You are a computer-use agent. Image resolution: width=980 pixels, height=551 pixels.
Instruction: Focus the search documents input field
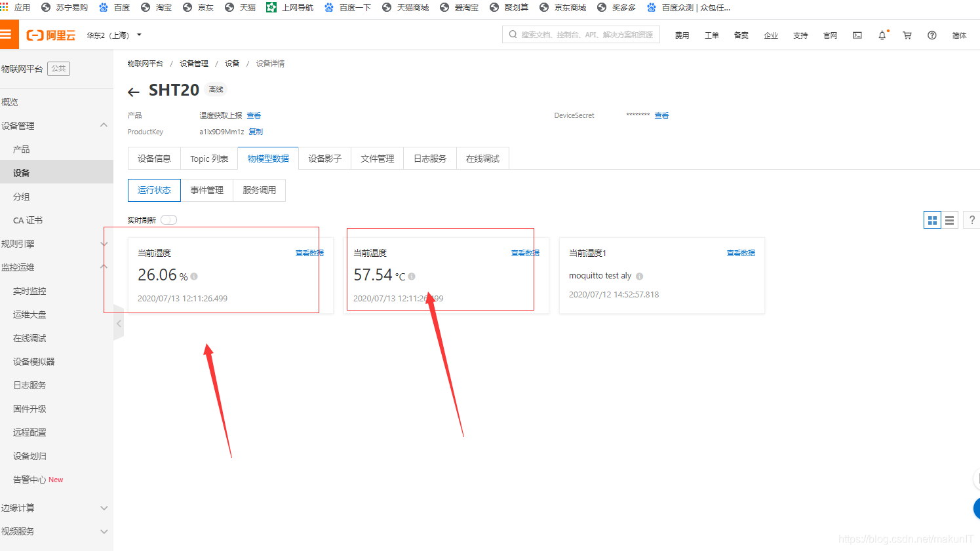click(581, 35)
